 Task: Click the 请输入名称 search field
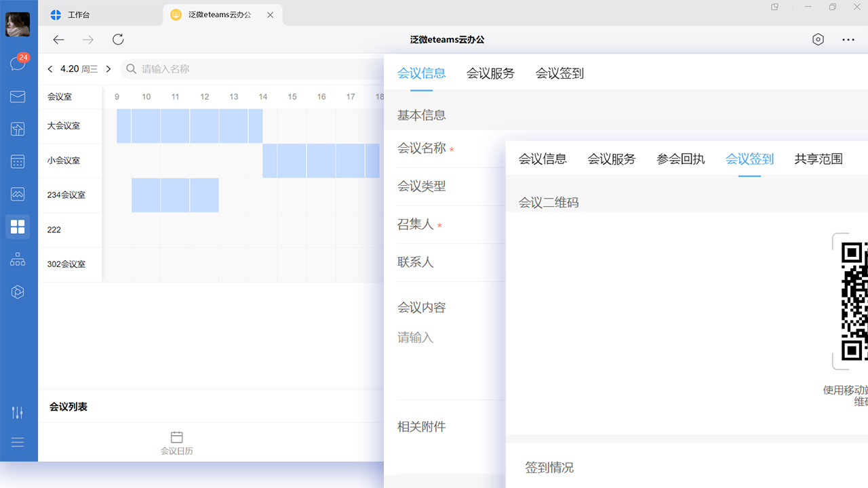pos(252,69)
